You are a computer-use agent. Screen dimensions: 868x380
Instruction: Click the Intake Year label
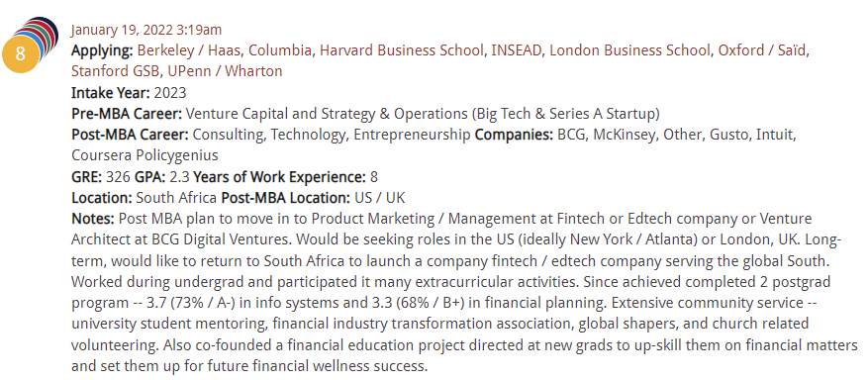point(111,92)
